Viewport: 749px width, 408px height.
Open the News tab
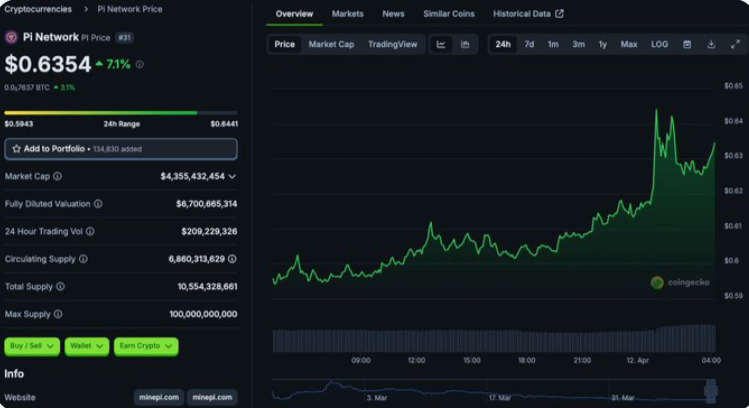(393, 14)
